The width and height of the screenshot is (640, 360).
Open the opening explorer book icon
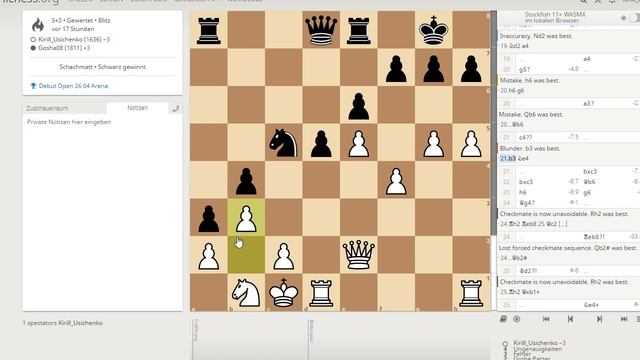pyautogui.click(x=503, y=319)
